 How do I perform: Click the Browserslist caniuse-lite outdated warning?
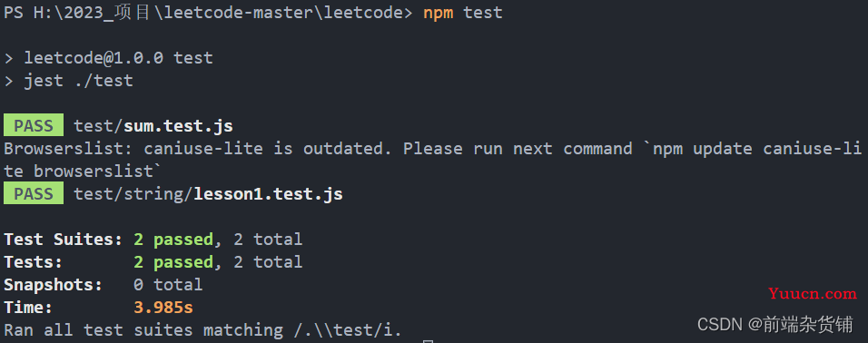tap(433, 160)
